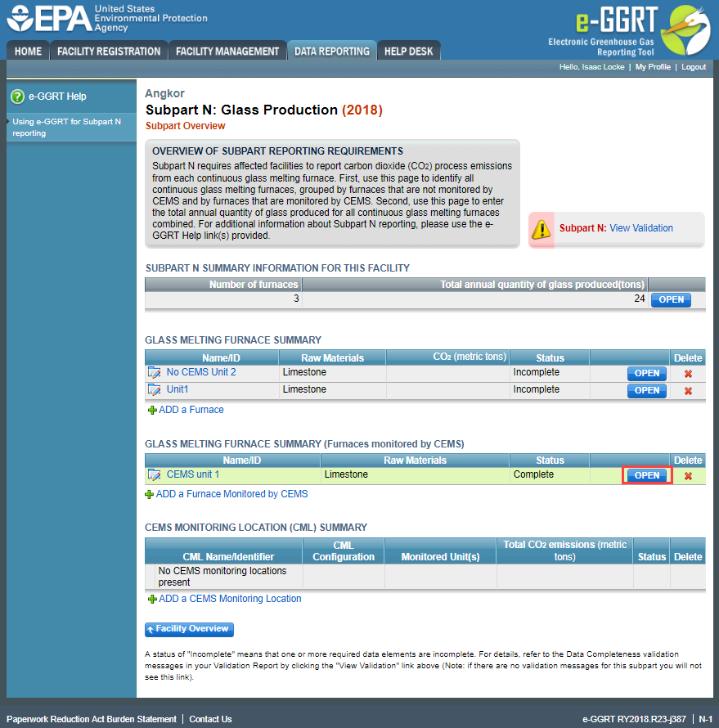Delete No CEMS Unit 2 with red X

688,374
